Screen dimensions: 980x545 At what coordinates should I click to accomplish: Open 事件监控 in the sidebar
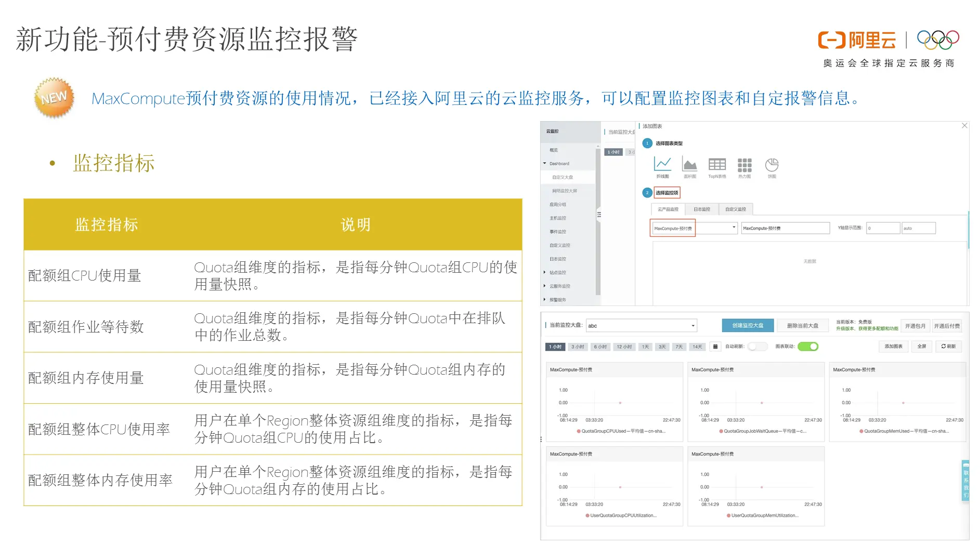[x=558, y=232]
